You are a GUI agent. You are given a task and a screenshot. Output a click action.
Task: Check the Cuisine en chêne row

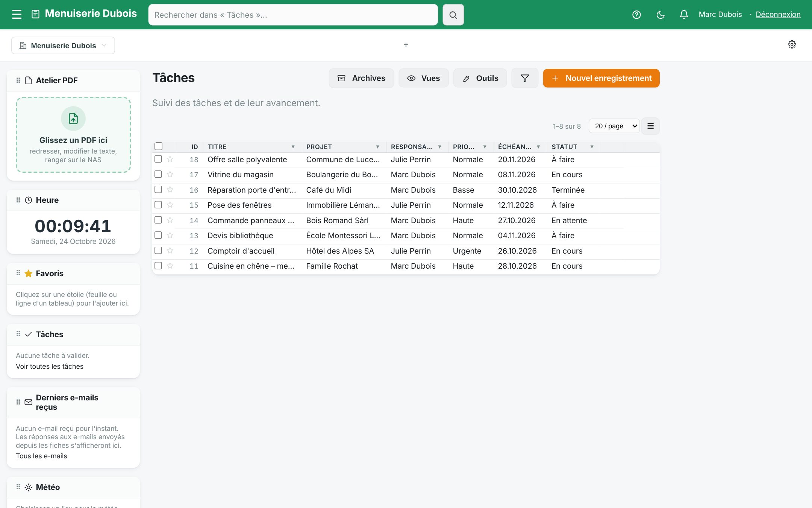pyautogui.click(x=158, y=266)
